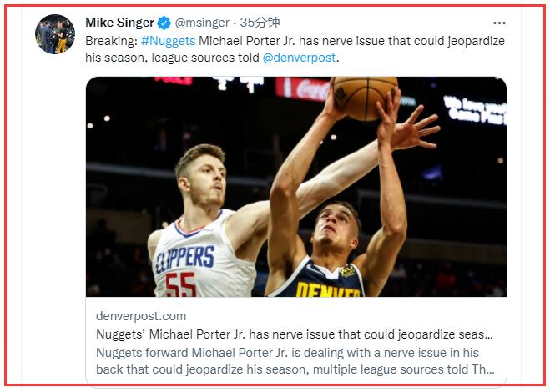550x392 pixels.
Task: Click the article description snippet
Action: pyautogui.click(x=295, y=361)
